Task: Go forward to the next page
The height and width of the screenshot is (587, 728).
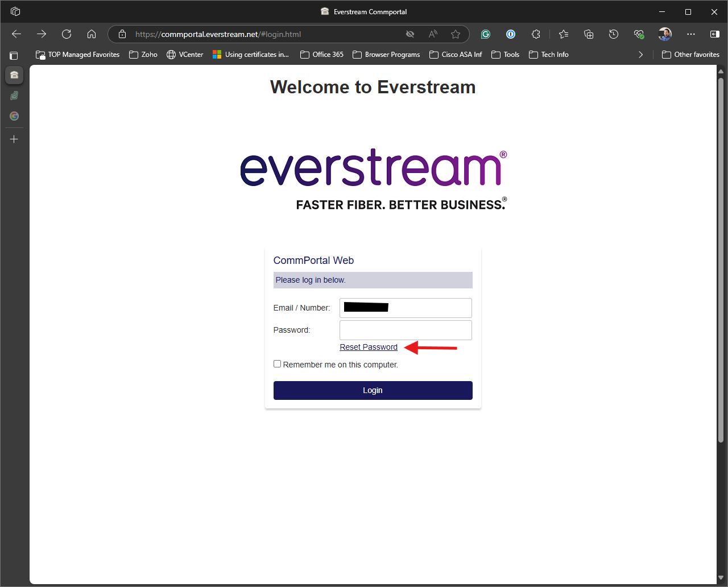Action: 42,34
